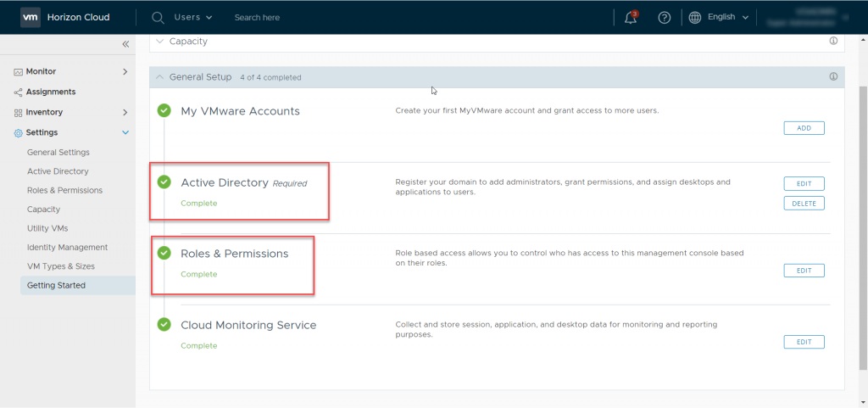Collapse the Settings menu chevron
The height and width of the screenshot is (408, 868).
[x=125, y=133]
